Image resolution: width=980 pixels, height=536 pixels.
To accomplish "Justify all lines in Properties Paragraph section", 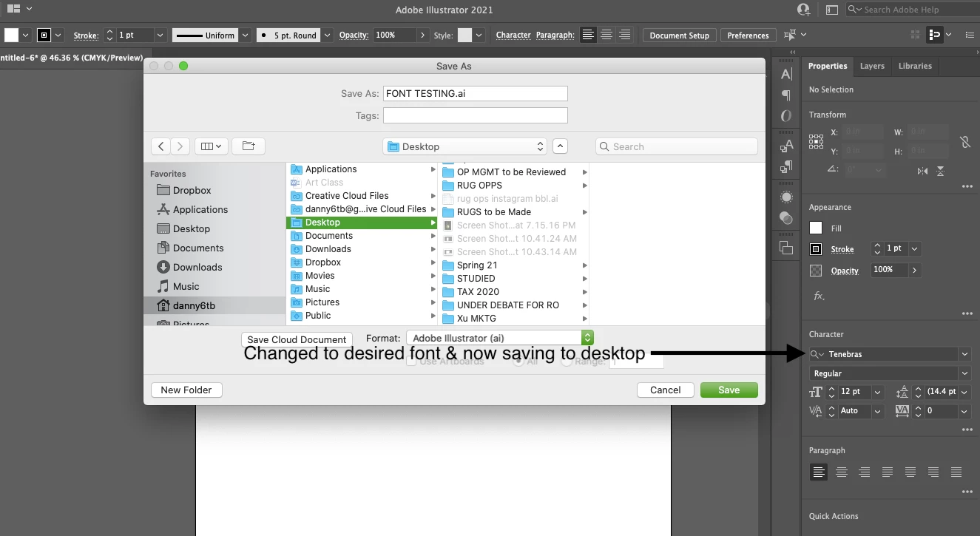I will pyautogui.click(x=956, y=472).
